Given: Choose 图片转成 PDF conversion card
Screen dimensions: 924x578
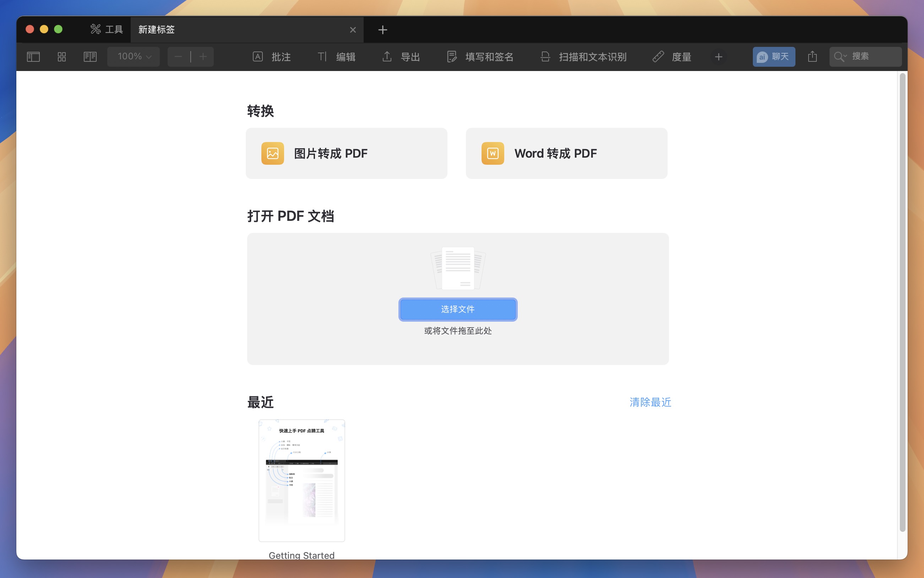Looking at the screenshot, I should (x=346, y=153).
